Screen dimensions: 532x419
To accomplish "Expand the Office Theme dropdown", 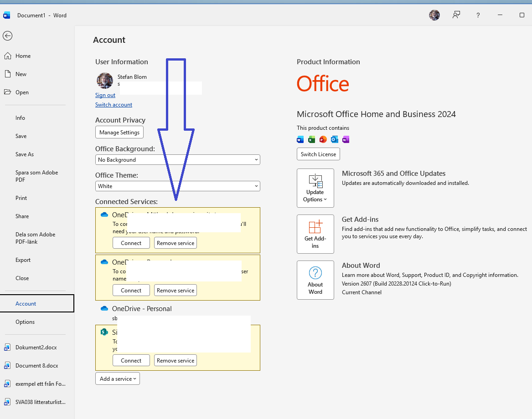I will (x=177, y=186).
